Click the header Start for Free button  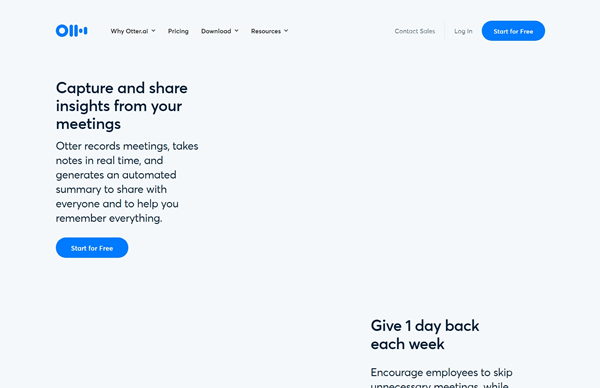pos(513,31)
